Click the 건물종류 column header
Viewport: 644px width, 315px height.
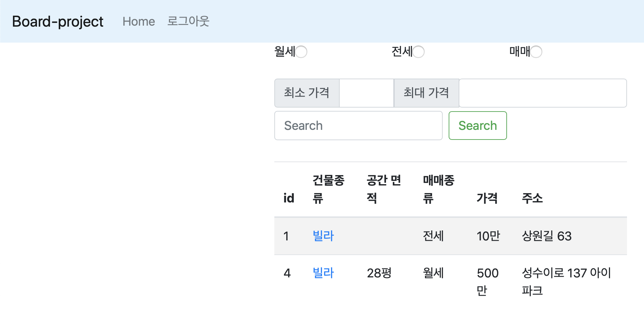[x=328, y=189]
